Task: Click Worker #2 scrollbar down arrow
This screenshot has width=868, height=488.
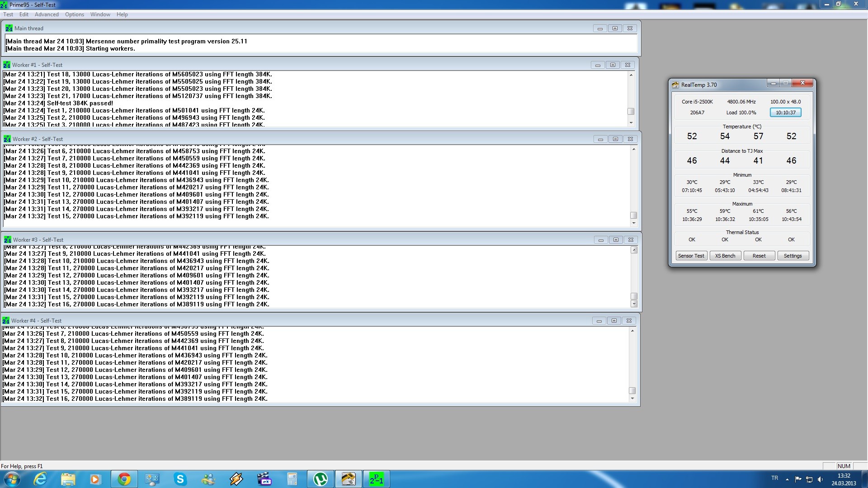Action: coord(633,223)
